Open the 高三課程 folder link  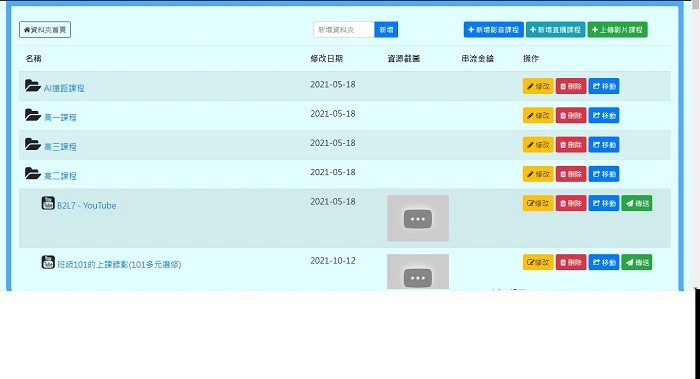60,146
